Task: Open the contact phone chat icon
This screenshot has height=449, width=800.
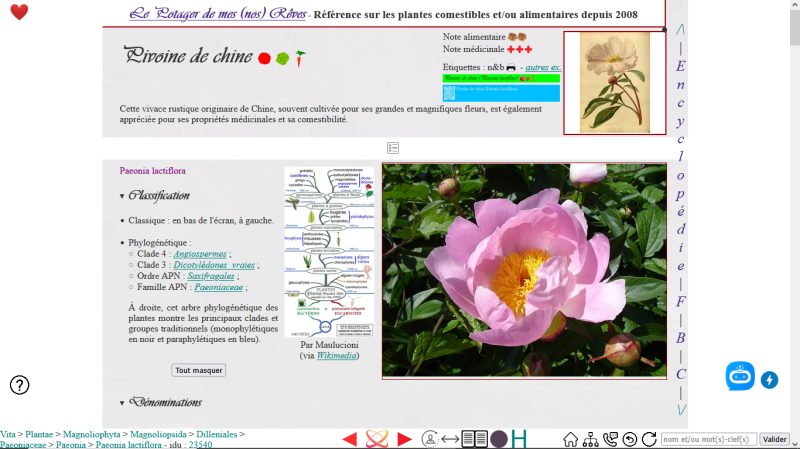Action: [x=610, y=439]
